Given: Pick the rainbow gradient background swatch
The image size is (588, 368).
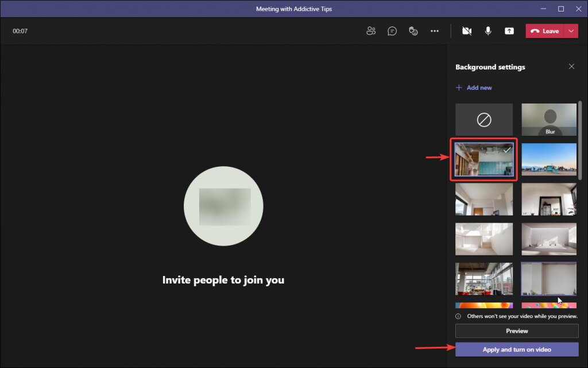Looking at the screenshot, I should click(x=483, y=305).
